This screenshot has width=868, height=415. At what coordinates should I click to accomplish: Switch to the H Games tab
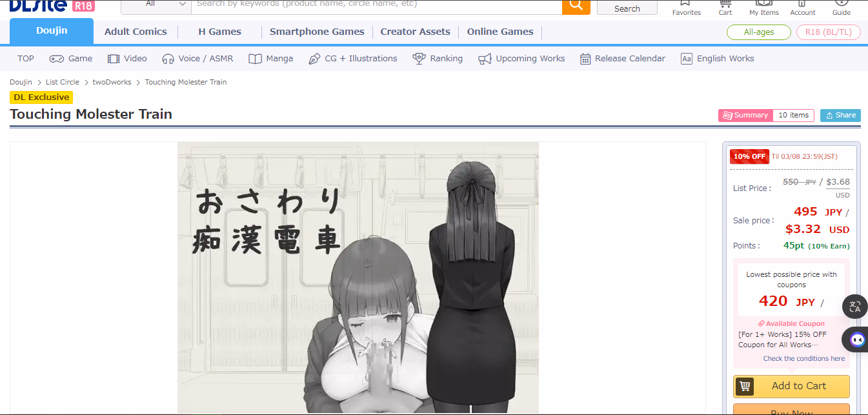[x=219, y=32]
